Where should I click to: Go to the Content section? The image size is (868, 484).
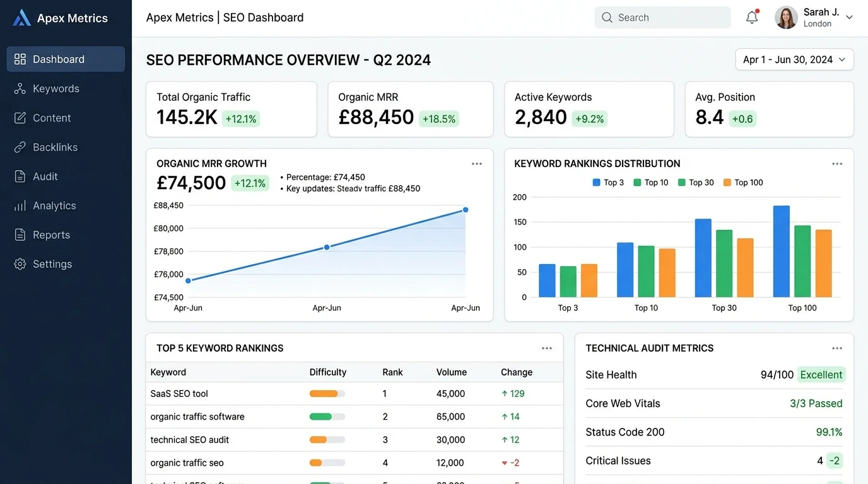(x=66, y=118)
